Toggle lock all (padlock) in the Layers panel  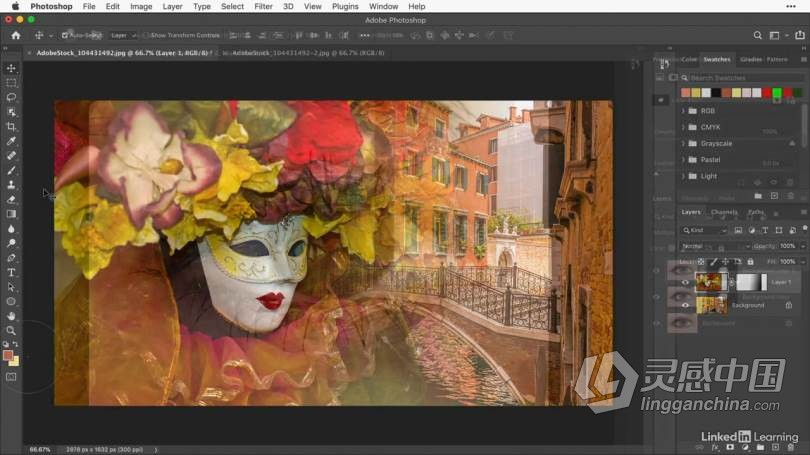pyautogui.click(x=750, y=262)
